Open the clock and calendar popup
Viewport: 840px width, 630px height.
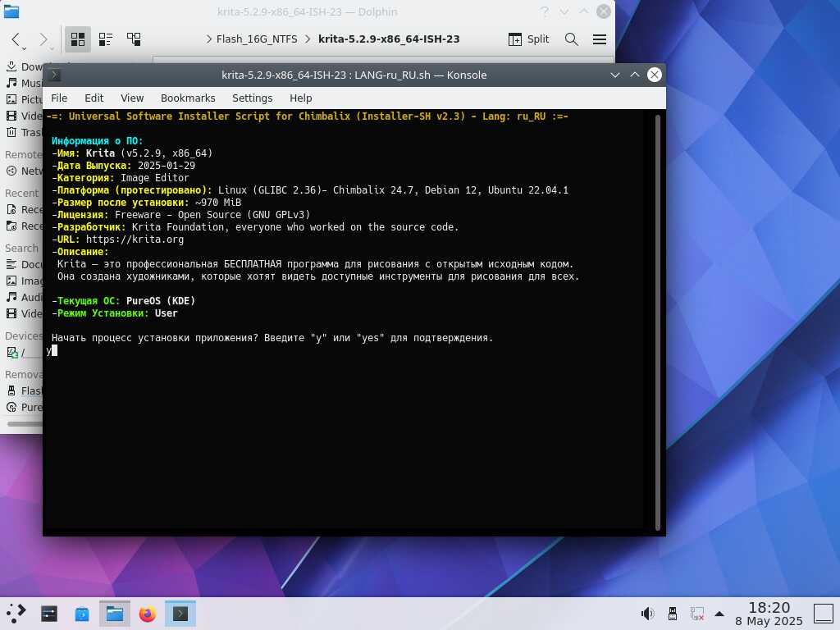tap(769, 614)
